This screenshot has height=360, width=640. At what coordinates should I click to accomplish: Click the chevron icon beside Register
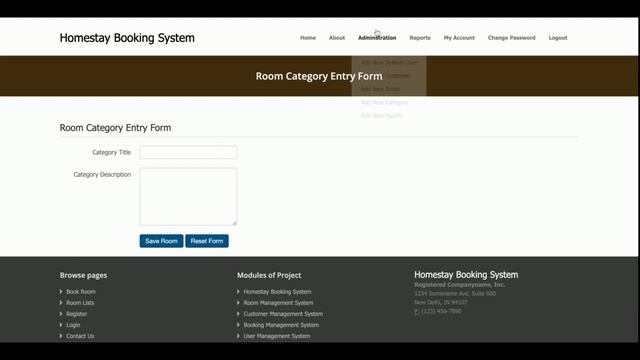click(x=61, y=314)
